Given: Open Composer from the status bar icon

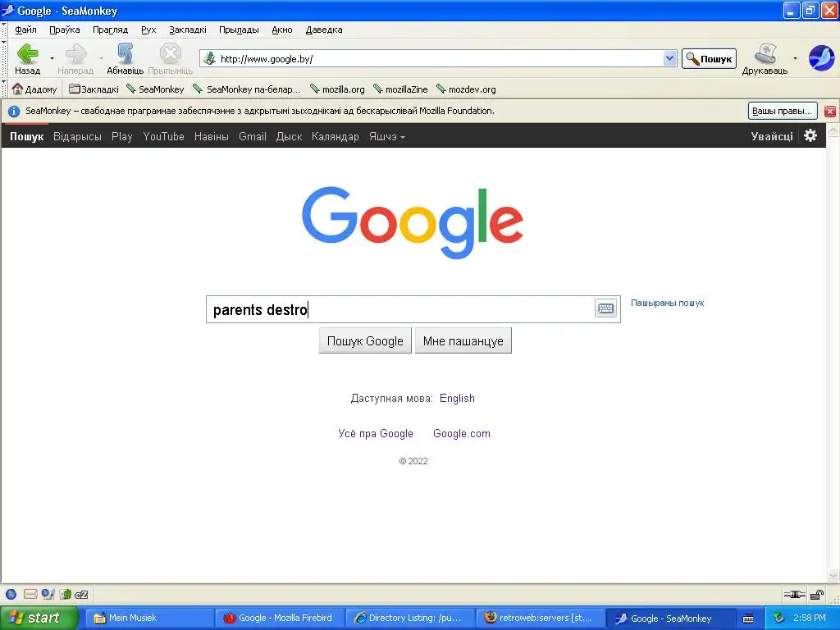Looking at the screenshot, I should 48,594.
